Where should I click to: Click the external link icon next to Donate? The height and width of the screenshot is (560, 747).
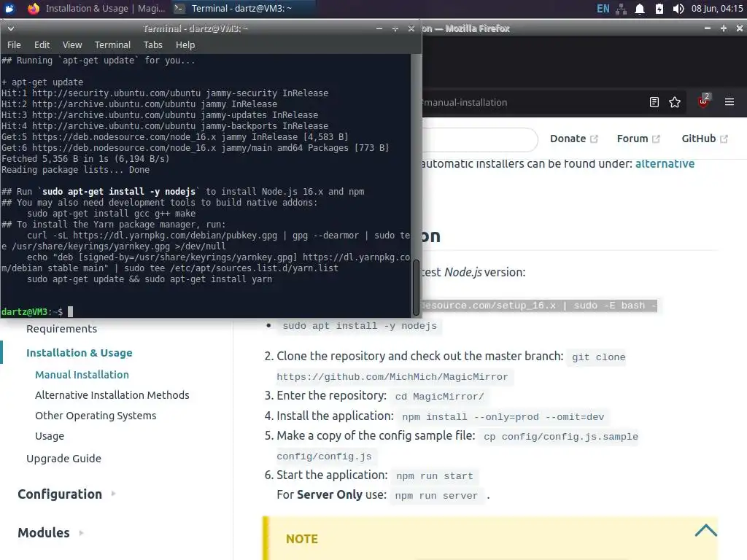click(594, 139)
